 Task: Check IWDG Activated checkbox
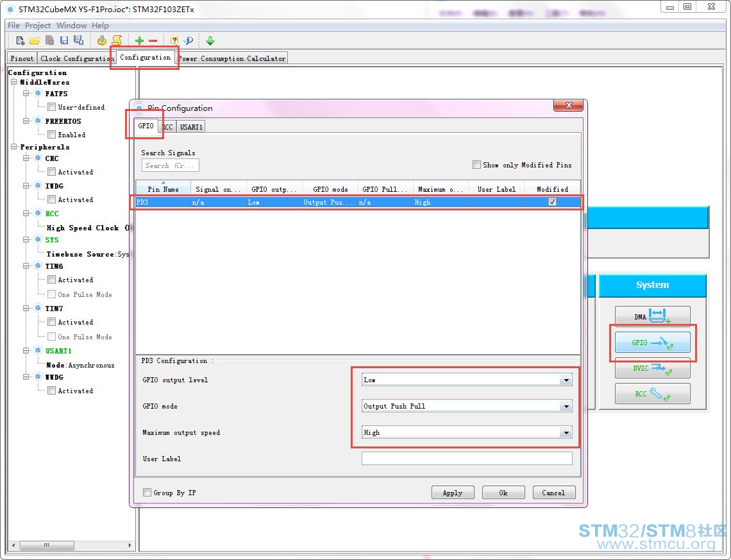coord(52,199)
